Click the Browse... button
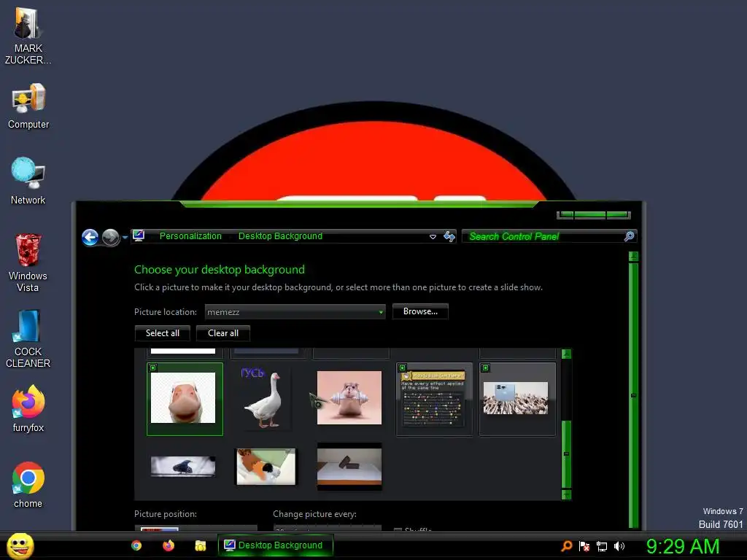747x560 pixels. coord(420,311)
